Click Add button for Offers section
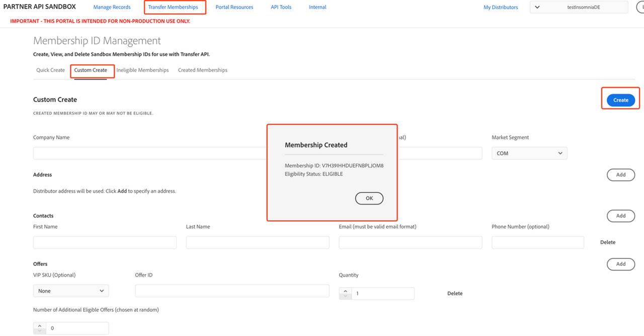 620,264
